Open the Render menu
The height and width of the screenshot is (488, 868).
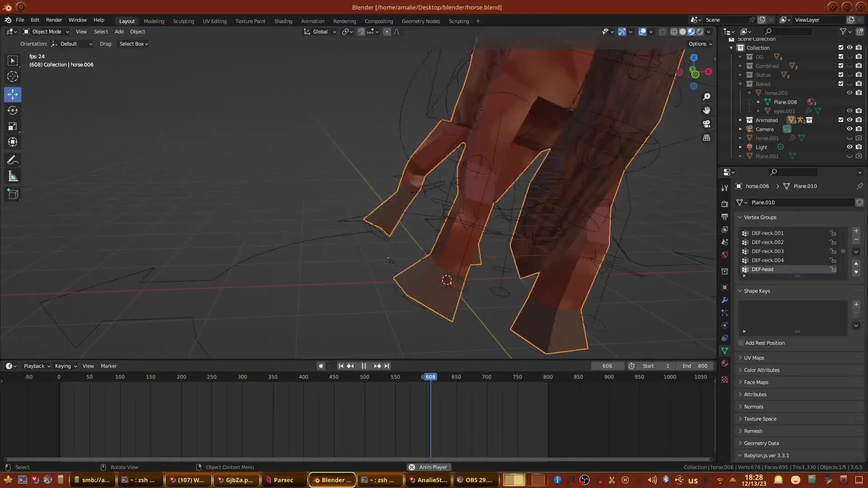pos(54,20)
